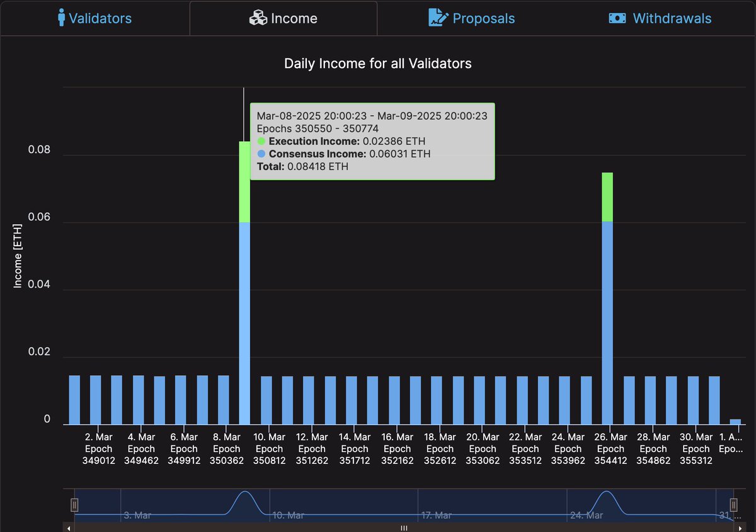Image resolution: width=756 pixels, height=532 pixels.
Task: Click the right range navigator handle
Action: 733,504
